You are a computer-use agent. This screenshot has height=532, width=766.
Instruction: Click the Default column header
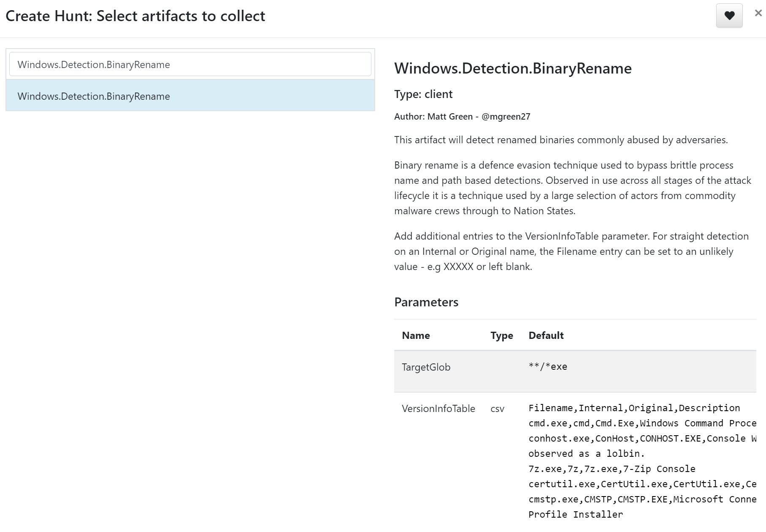tap(546, 336)
